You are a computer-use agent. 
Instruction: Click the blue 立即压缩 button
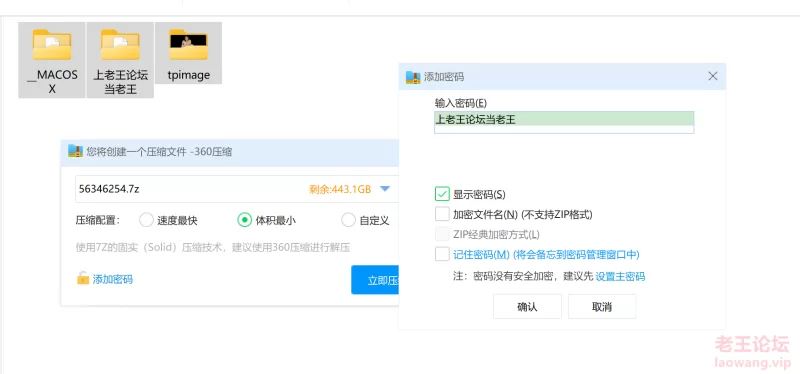click(x=374, y=280)
